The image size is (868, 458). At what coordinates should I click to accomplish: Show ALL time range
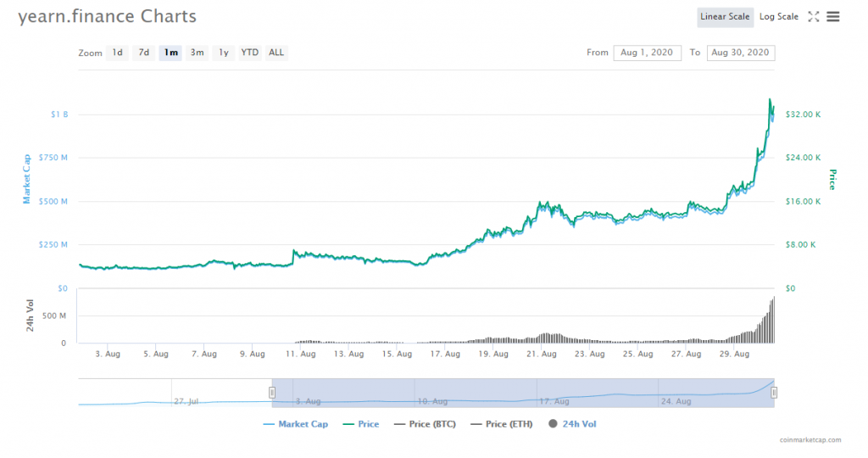click(276, 53)
